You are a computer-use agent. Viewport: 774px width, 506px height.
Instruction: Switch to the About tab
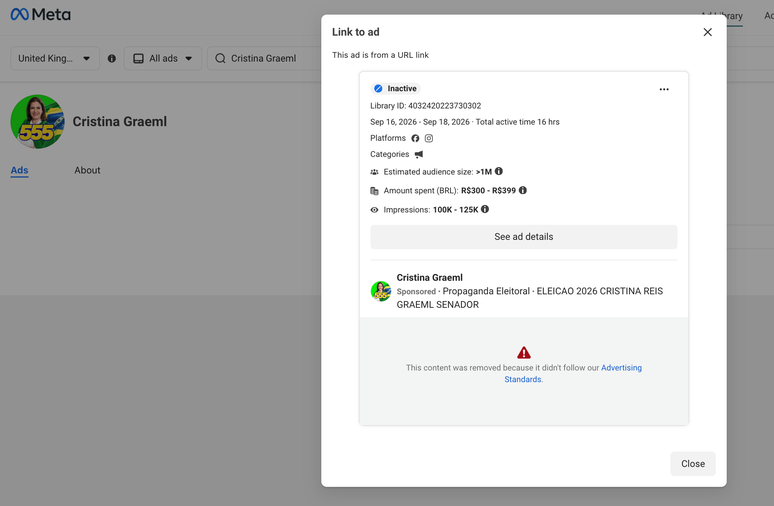87,170
